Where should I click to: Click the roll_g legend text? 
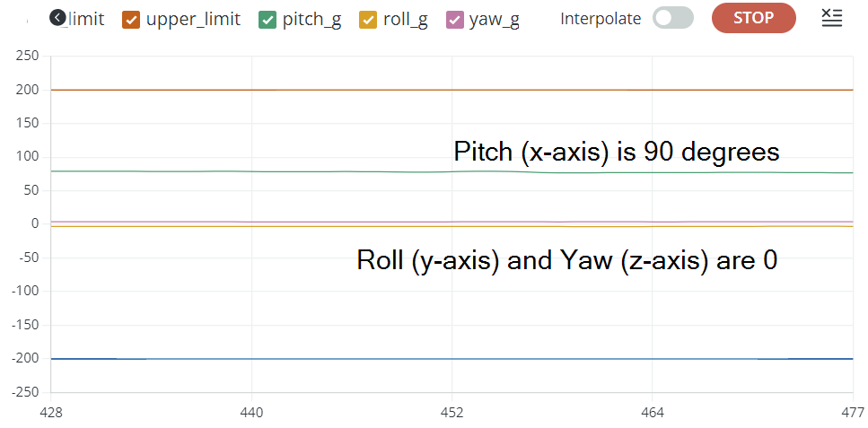point(405,20)
